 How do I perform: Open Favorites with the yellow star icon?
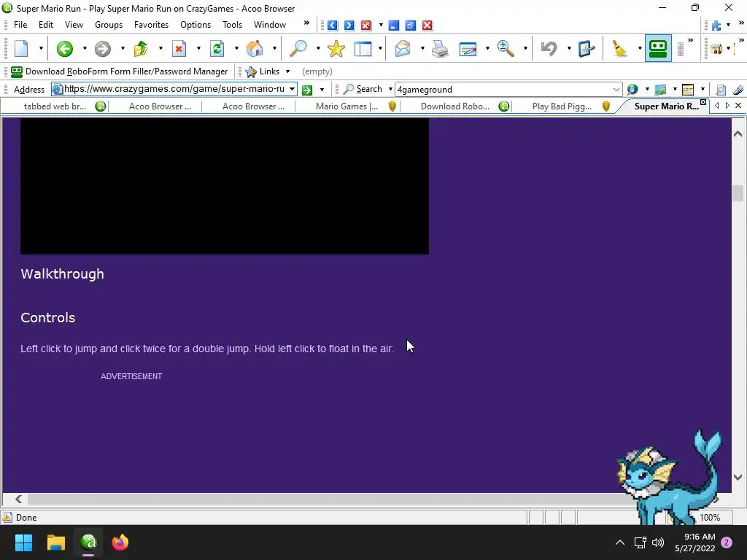(x=336, y=49)
